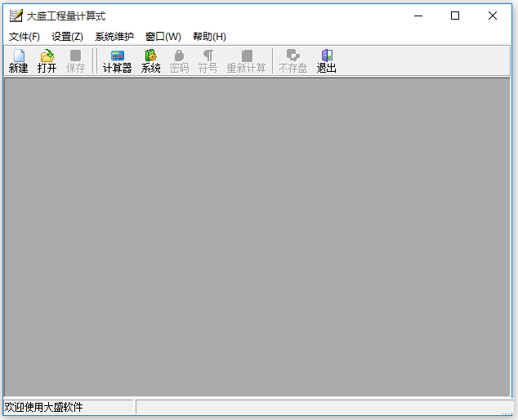Viewport: 518px width, 420px height.
Task: Click the 密码 (Password) lock icon
Action: point(179,61)
